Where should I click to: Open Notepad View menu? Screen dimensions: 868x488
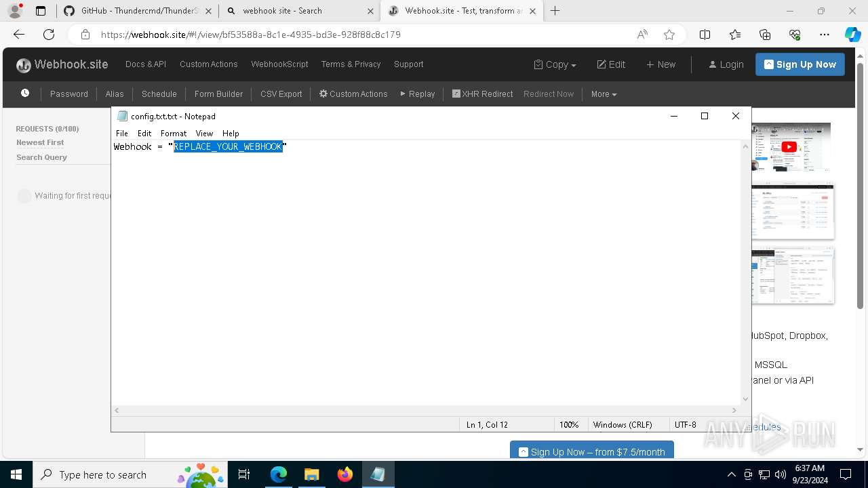tap(204, 134)
